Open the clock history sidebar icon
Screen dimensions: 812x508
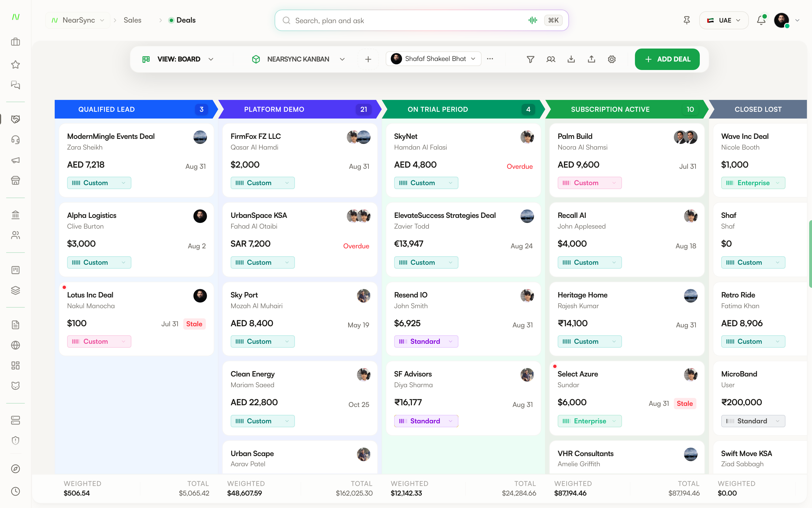[16, 491]
